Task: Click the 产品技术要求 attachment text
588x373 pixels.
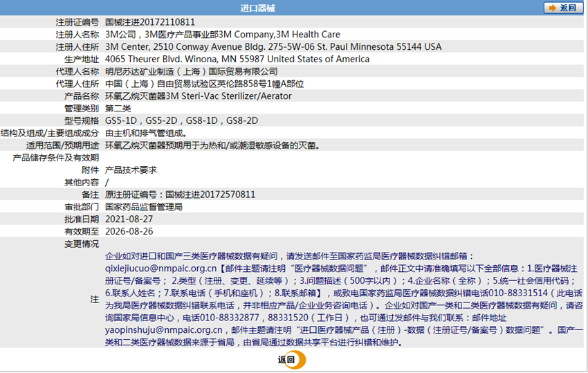Action: coord(131,170)
